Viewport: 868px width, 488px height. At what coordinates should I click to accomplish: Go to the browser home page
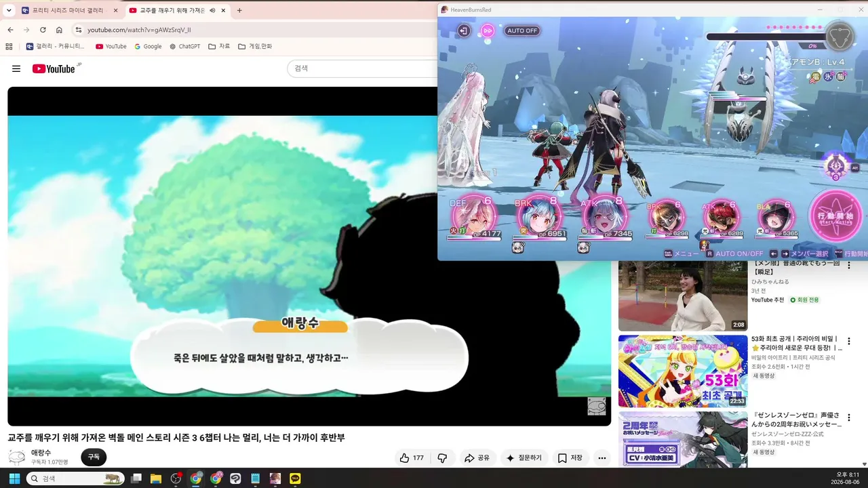[x=59, y=30]
